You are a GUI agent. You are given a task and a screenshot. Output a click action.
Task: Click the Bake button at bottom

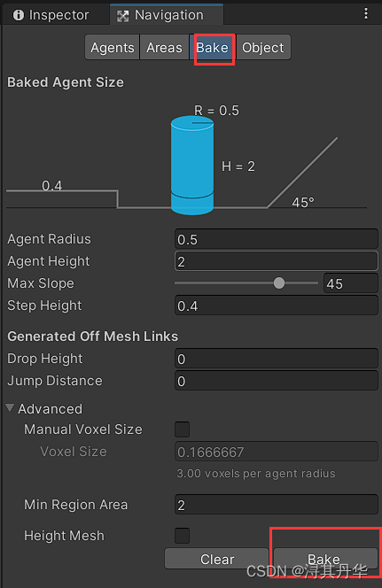[325, 559]
